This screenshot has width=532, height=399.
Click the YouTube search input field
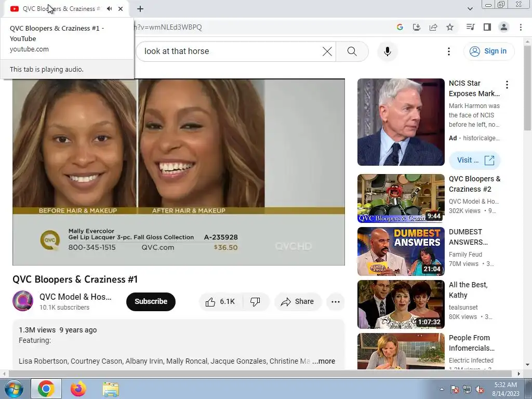pos(231,51)
